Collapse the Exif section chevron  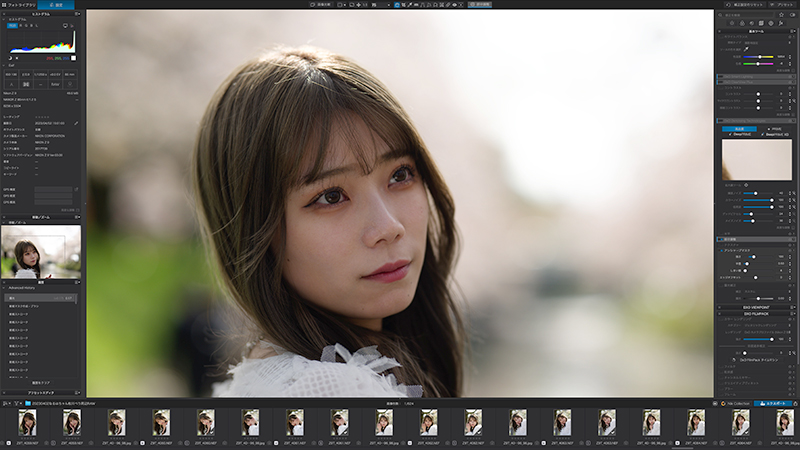[x=4, y=65]
